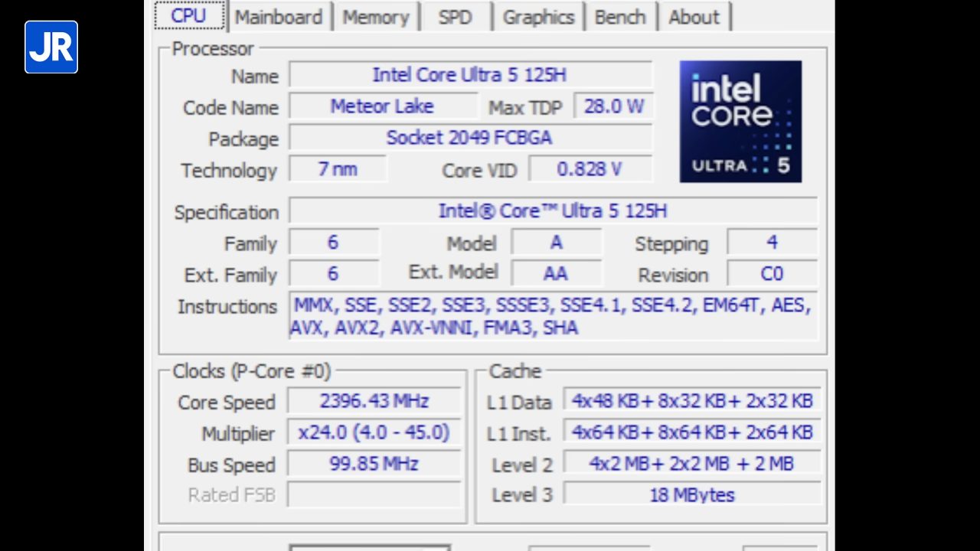Click the L1 Data cache value

(x=692, y=400)
